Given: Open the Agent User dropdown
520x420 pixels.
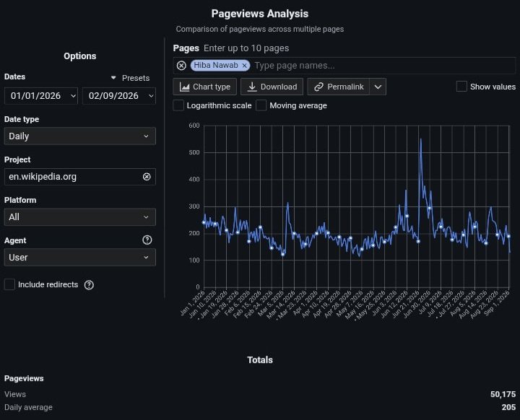Looking at the screenshot, I should (x=80, y=258).
